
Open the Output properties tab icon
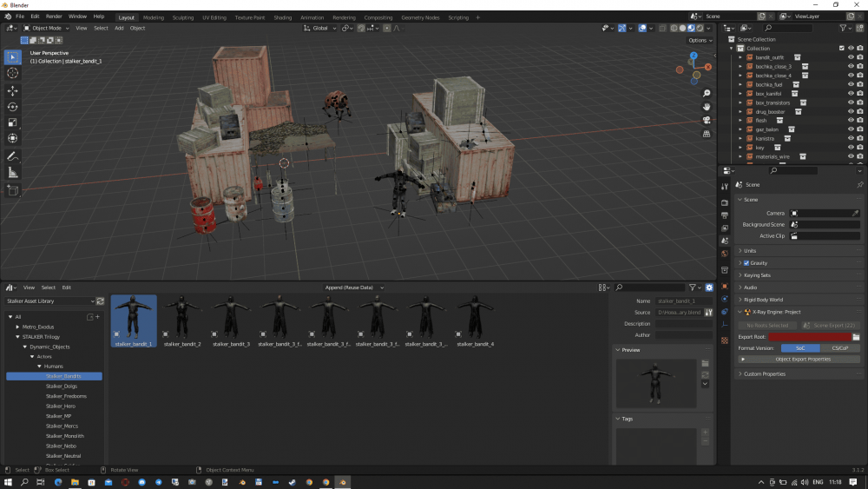pyautogui.click(x=725, y=215)
